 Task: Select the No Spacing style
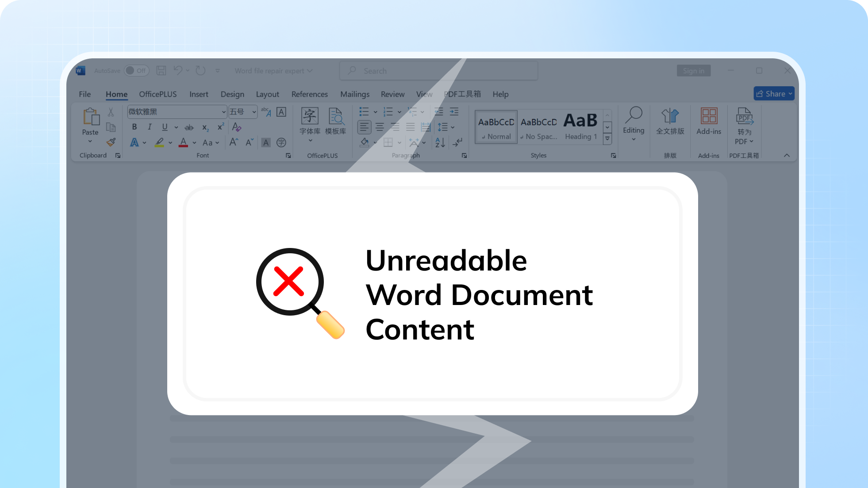(x=539, y=127)
